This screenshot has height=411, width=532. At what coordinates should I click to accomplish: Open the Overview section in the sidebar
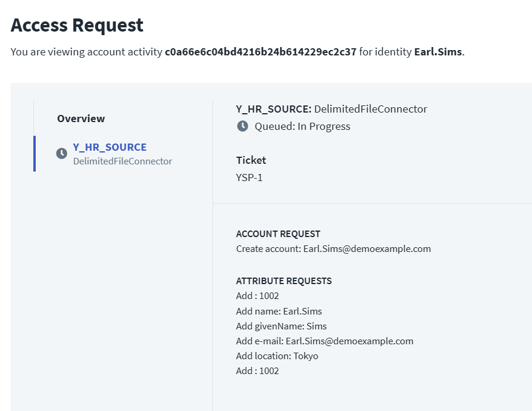[81, 119]
